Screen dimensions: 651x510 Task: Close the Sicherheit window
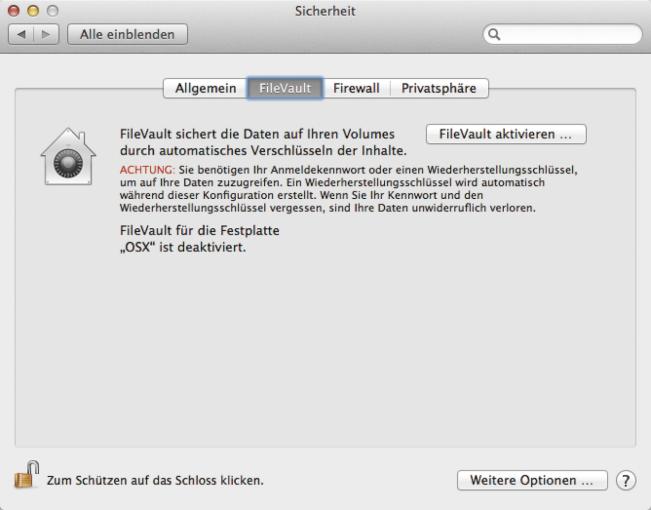(x=14, y=11)
